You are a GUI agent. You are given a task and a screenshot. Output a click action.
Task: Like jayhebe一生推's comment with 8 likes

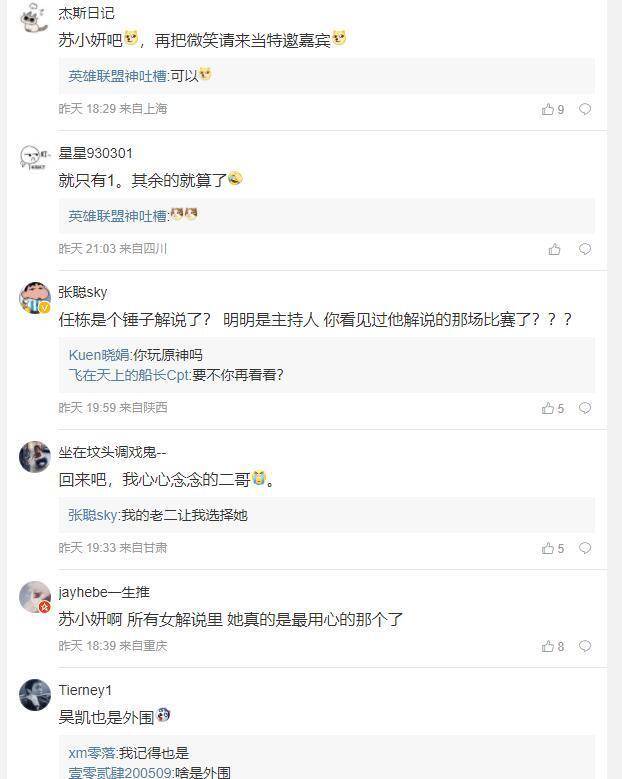point(548,646)
